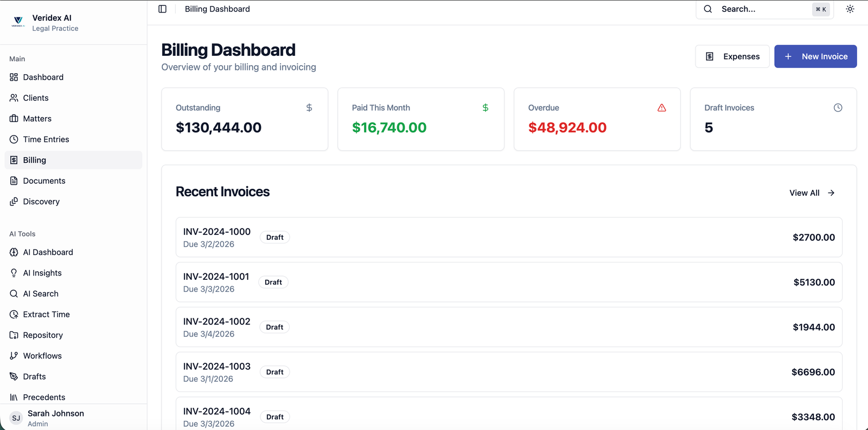This screenshot has width=868, height=430.
Task: Switch theme with the sun icon
Action: tap(850, 9)
